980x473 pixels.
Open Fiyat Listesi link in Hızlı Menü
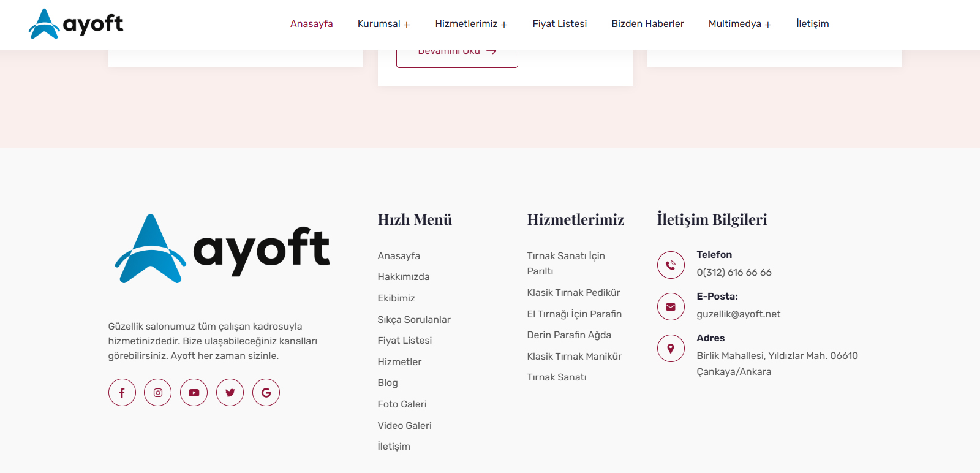click(405, 341)
